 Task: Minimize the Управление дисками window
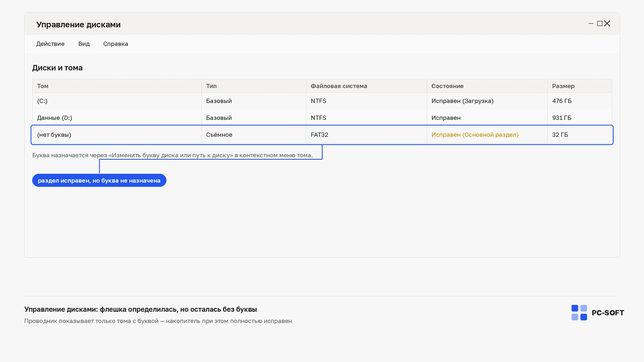click(591, 24)
